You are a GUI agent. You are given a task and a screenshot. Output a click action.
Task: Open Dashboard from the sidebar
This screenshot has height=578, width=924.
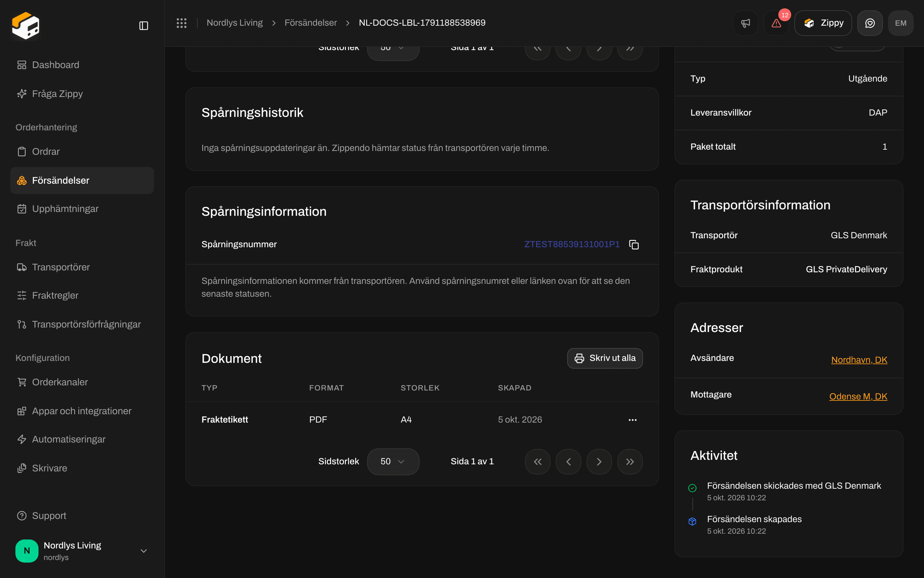click(82, 65)
